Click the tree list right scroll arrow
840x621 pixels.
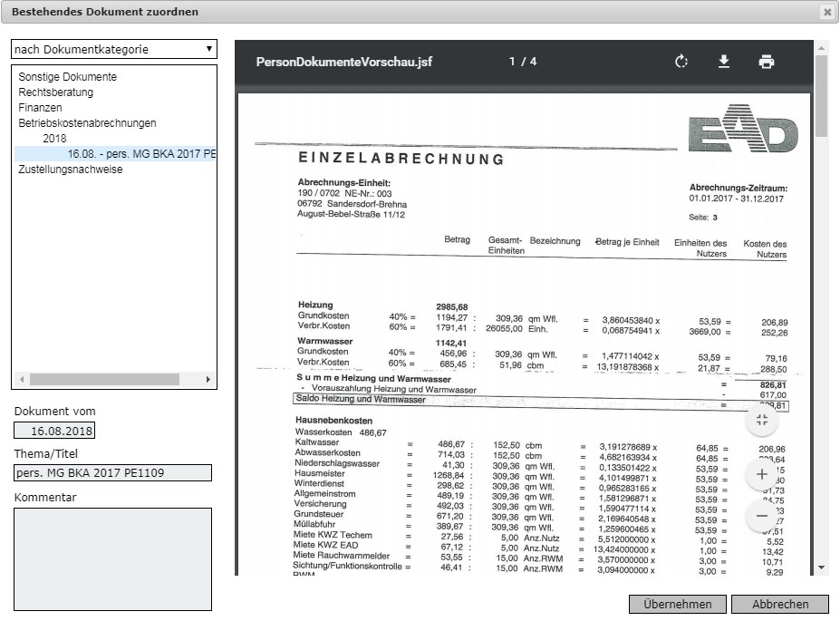[x=208, y=379]
